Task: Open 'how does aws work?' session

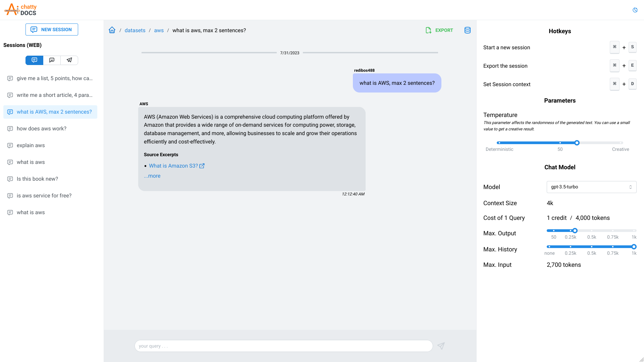Action: [x=42, y=129]
